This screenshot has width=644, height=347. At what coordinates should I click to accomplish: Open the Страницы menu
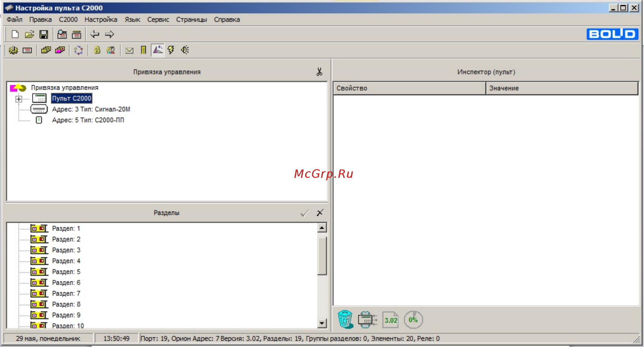(x=191, y=20)
